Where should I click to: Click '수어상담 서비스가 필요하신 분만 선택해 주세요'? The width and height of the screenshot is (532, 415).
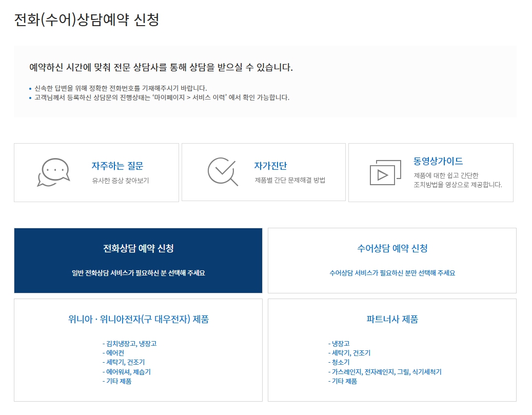pos(392,273)
